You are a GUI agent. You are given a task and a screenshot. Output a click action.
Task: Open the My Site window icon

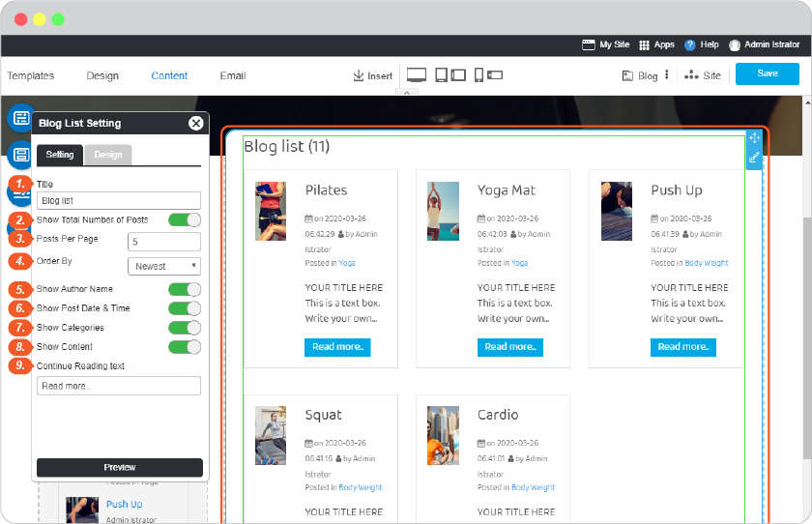589,44
